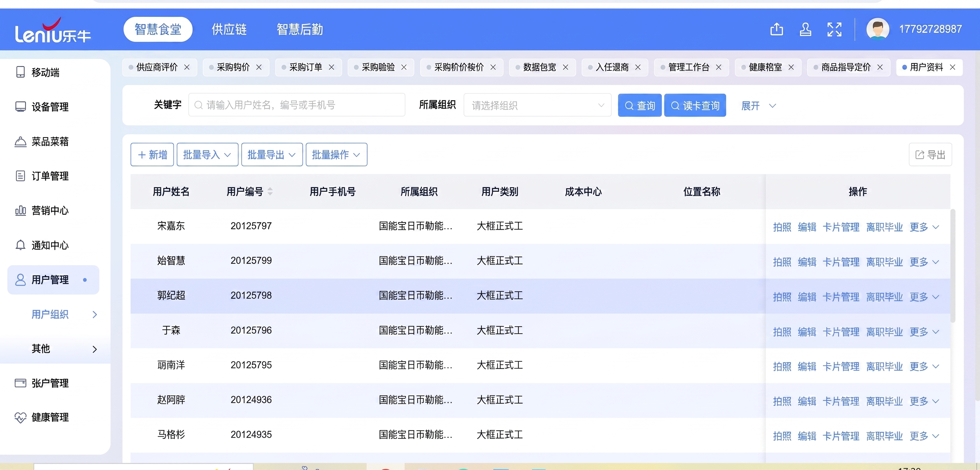This screenshot has height=470, width=980.
Task: Select 用户管理 in the sidebar
Action: pos(53,280)
